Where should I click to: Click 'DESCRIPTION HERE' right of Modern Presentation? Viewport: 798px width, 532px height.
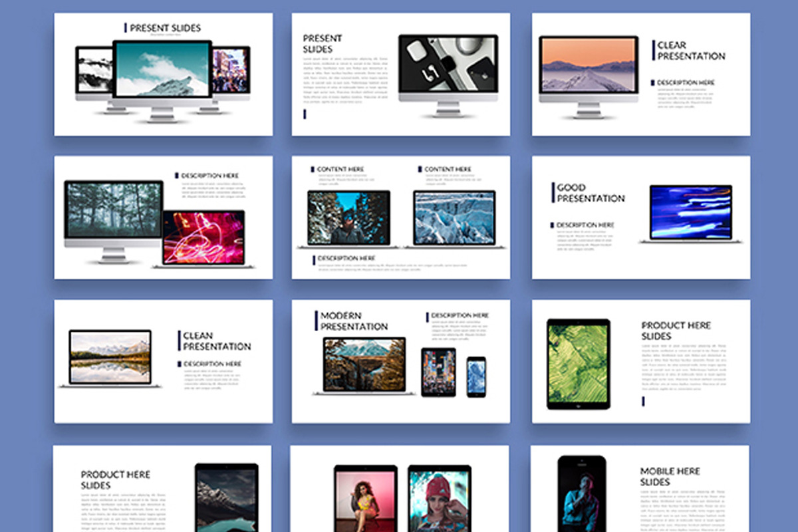(460, 315)
